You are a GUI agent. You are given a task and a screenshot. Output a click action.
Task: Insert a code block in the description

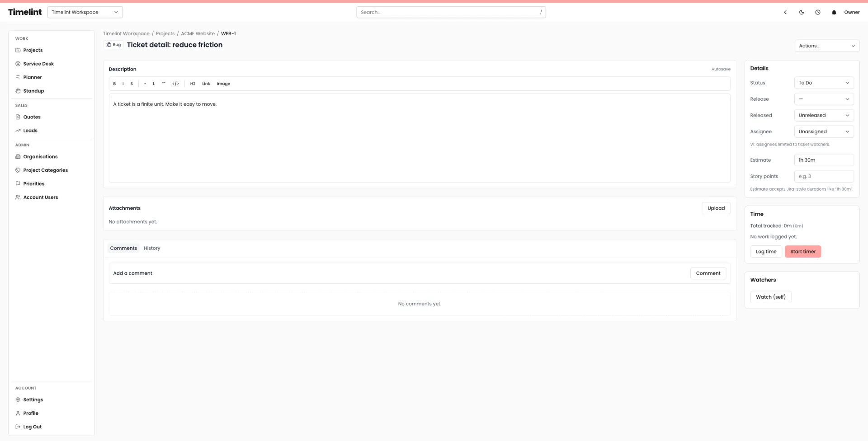tap(175, 84)
